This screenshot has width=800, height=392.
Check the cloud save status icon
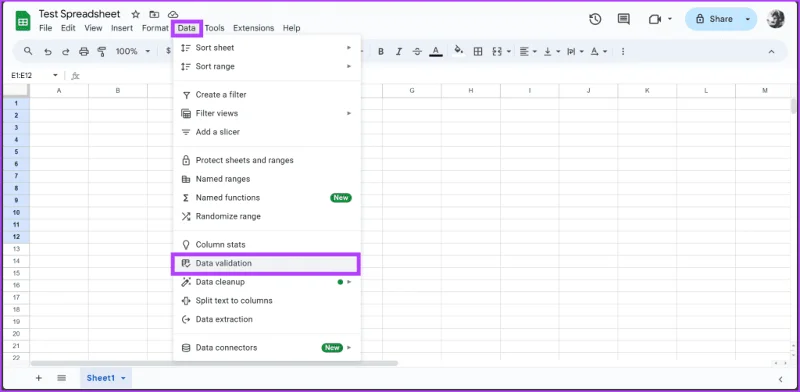click(x=173, y=14)
